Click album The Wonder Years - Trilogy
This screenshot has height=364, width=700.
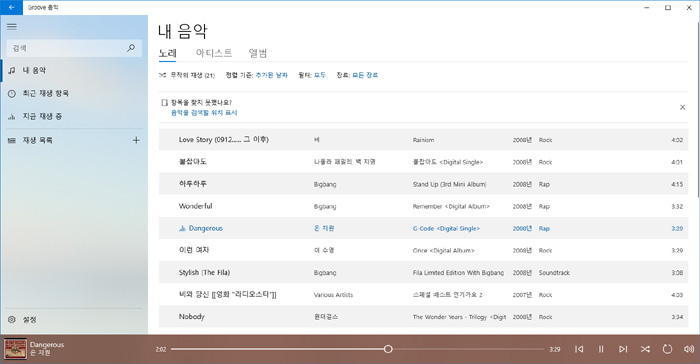pyautogui.click(x=459, y=317)
